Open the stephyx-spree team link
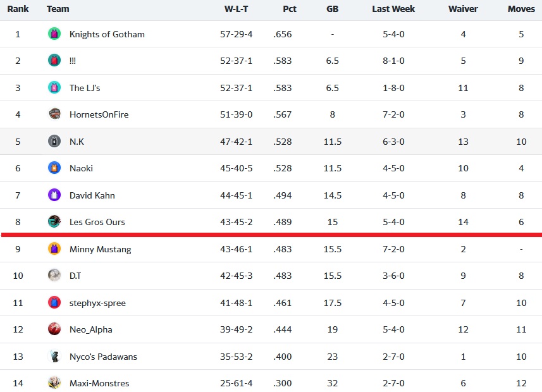 pos(97,303)
